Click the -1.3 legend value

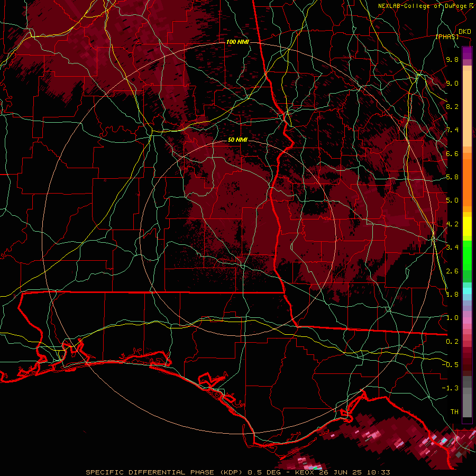click(450, 389)
